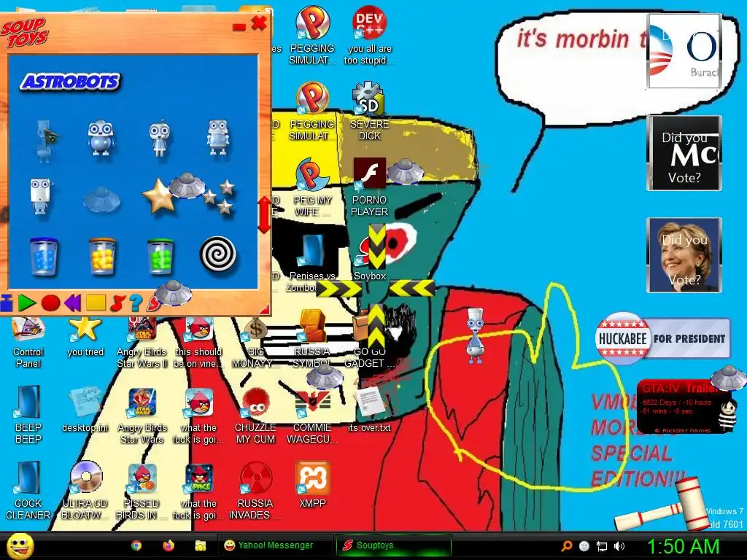747x560 pixels.
Task: Switch to Yahoo! Messenger taskbar button
Action: pos(275,545)
